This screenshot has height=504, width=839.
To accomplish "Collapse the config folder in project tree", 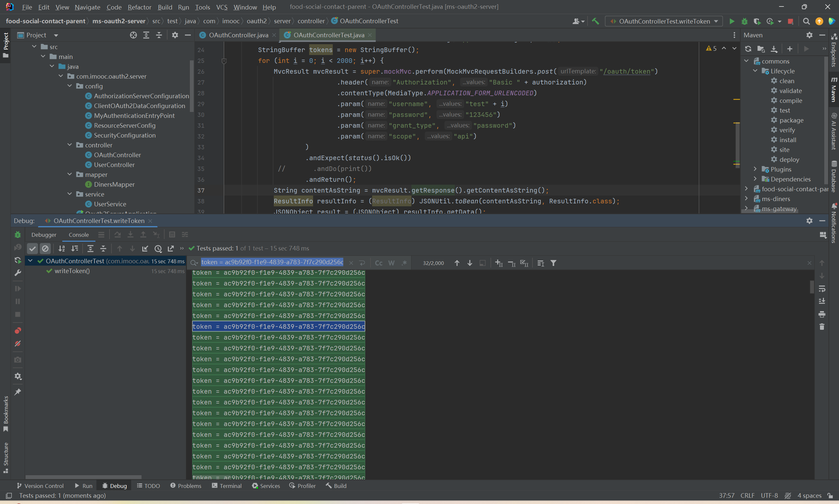I will (70, 86).
